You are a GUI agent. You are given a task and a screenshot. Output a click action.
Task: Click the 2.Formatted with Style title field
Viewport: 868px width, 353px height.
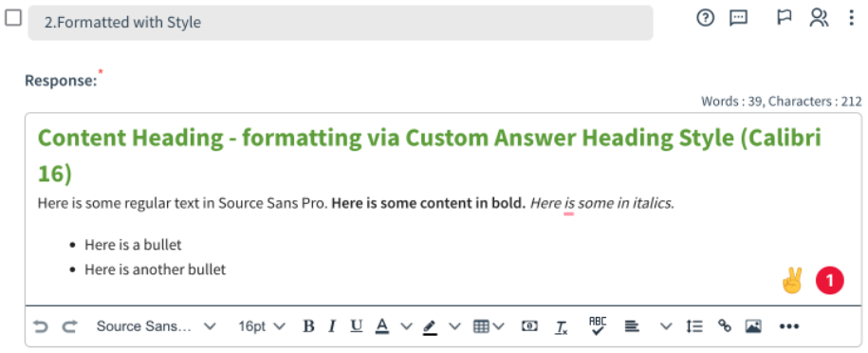(x=341, y=23)
